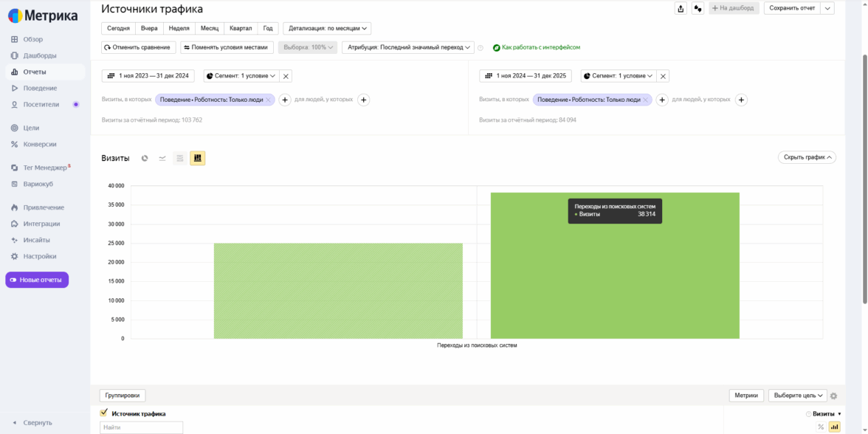Add a visit condition with the plus icon
The height and width of the screenshot is (434, 868).
click(x=285, y=100)
